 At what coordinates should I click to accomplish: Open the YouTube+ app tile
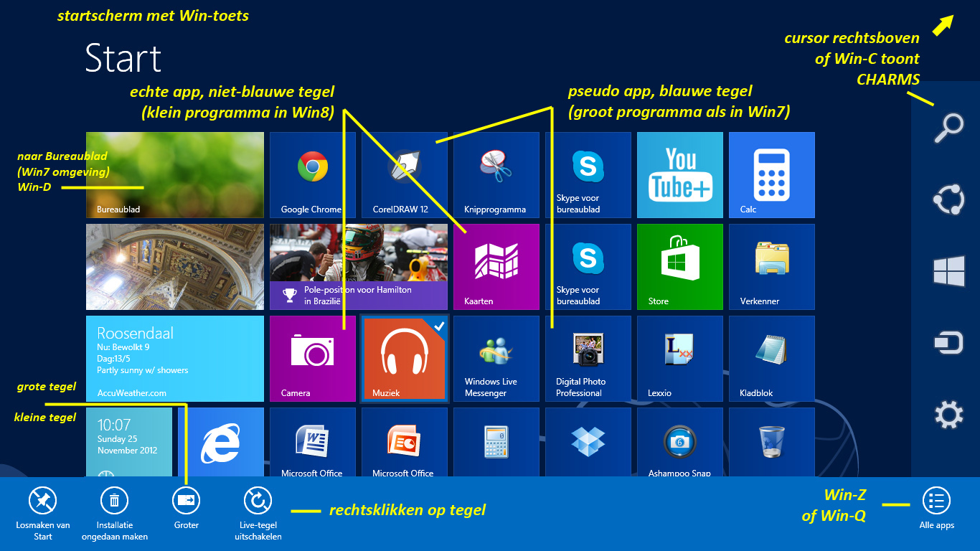pos(679,175)
